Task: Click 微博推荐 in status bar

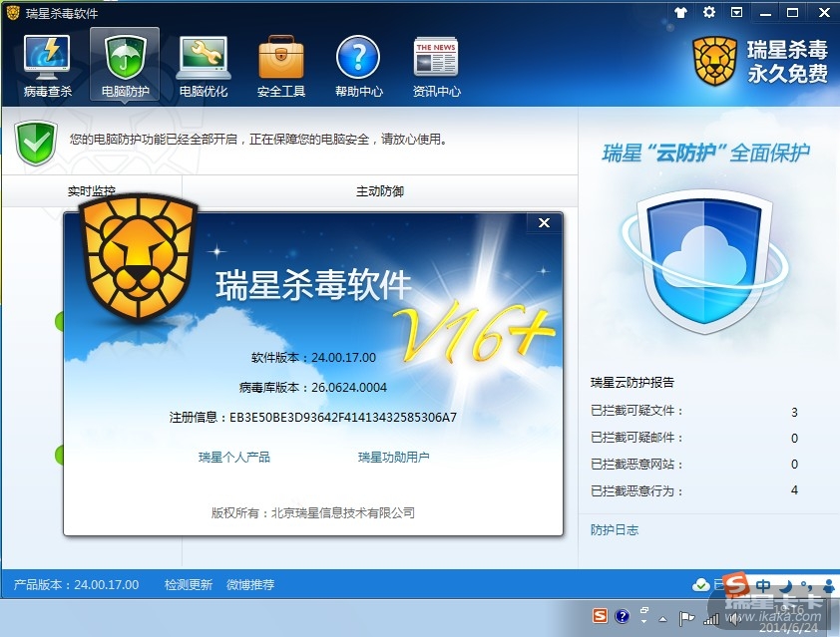Action: click(x=250, y=584)
